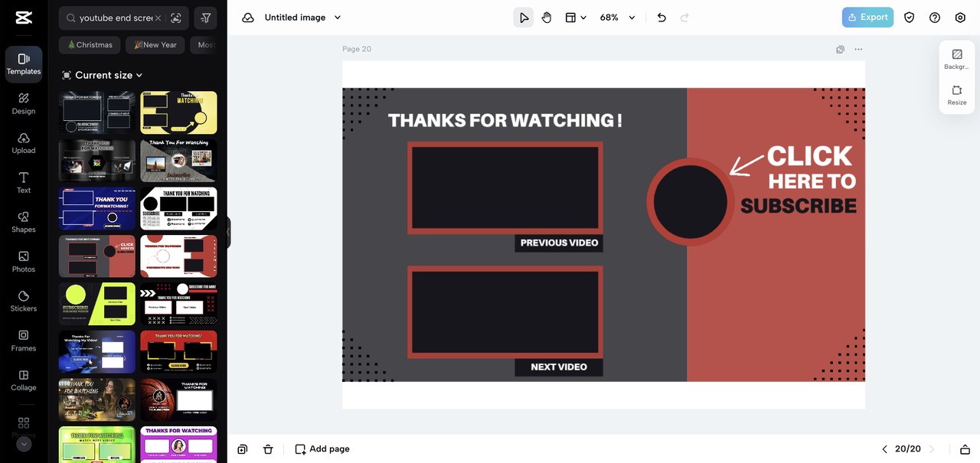The image size is (980, 463).
Task: Expand the sidebar with the down chevron
Action: pyautogui.click(x=24, y=444)
